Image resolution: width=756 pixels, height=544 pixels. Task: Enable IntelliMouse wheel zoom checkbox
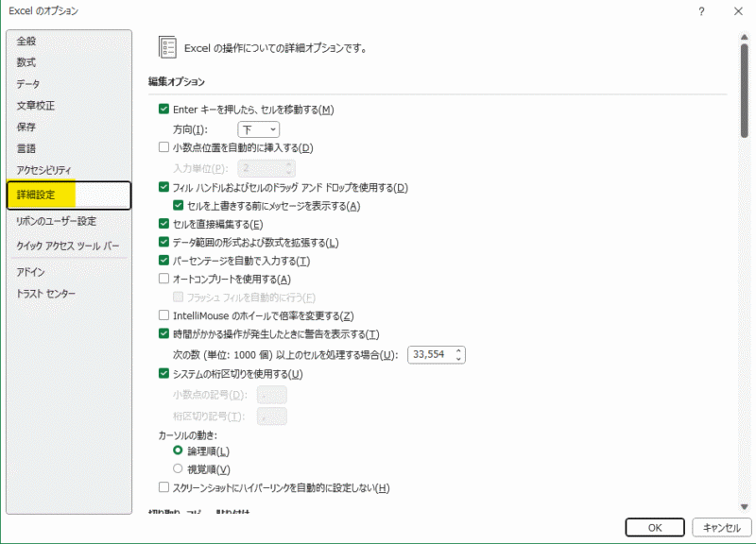tap(163, 315)
